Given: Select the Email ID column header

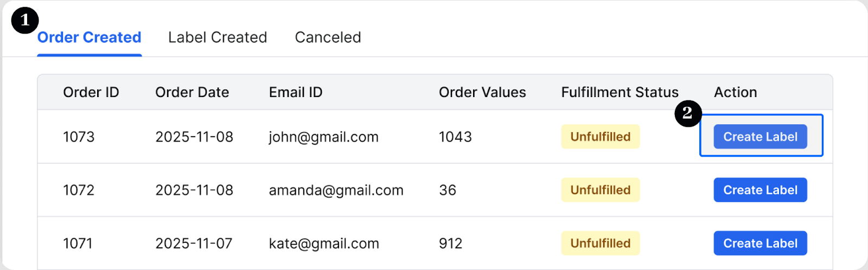Looking at the screenshot, I should click(296, 92).
